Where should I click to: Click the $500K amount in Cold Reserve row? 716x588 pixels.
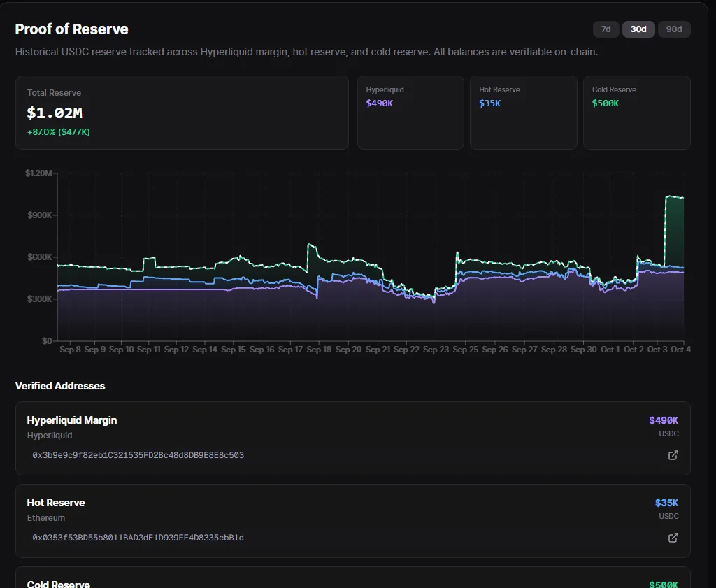[664, 584]
